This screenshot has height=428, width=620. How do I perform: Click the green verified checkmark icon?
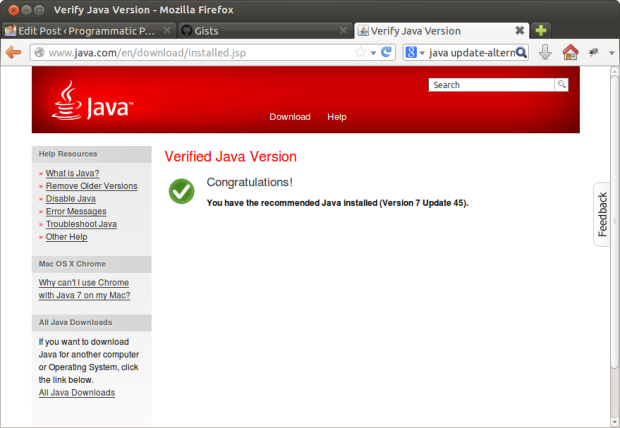(181, 191)
